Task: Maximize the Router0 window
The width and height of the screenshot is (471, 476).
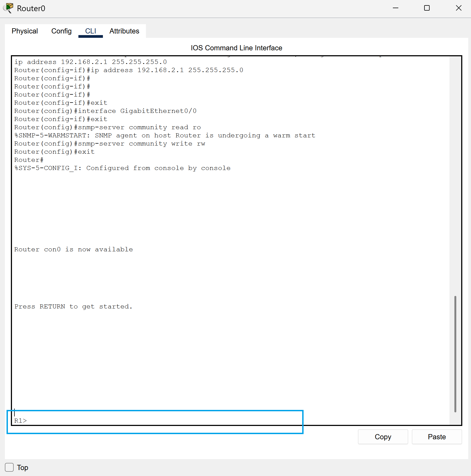Action: pos(427,8)
